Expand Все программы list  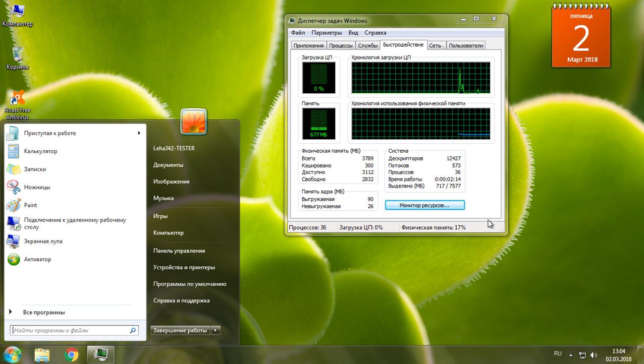click(44, 312)
